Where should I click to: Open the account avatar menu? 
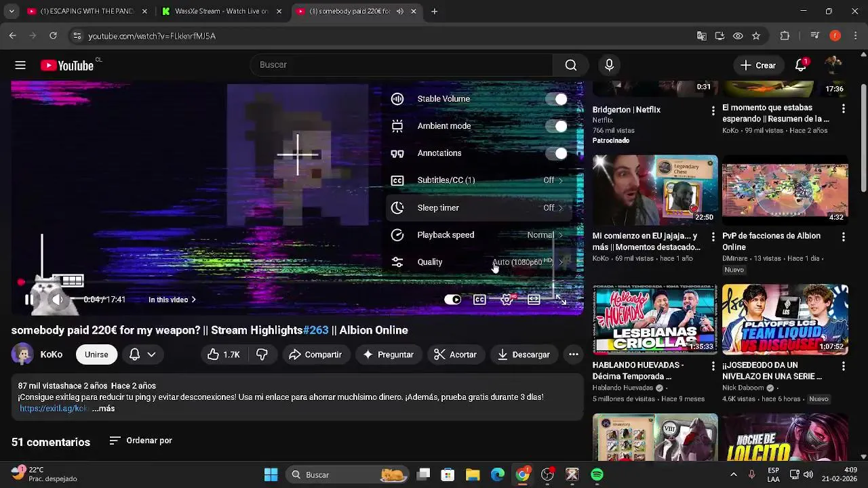pyautogui.click(x=833, y=65)
